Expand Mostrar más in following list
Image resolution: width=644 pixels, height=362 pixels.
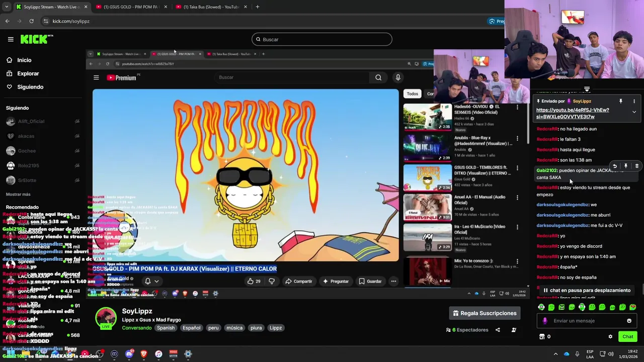18,194
